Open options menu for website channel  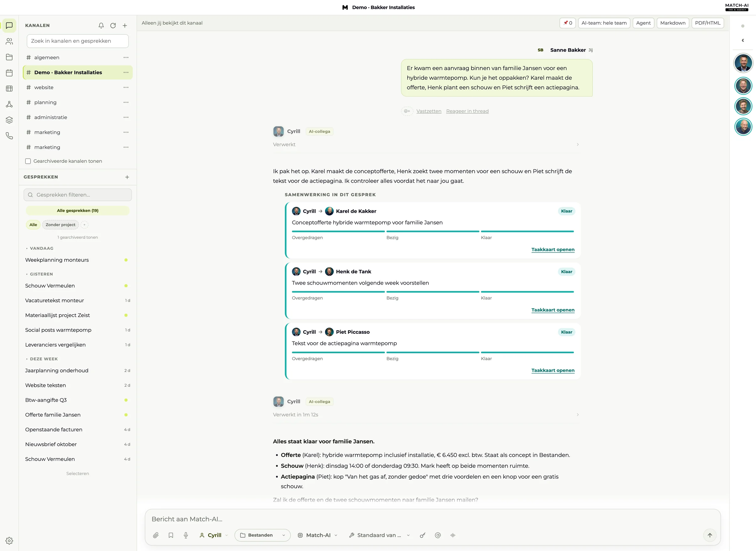point(126,88)
